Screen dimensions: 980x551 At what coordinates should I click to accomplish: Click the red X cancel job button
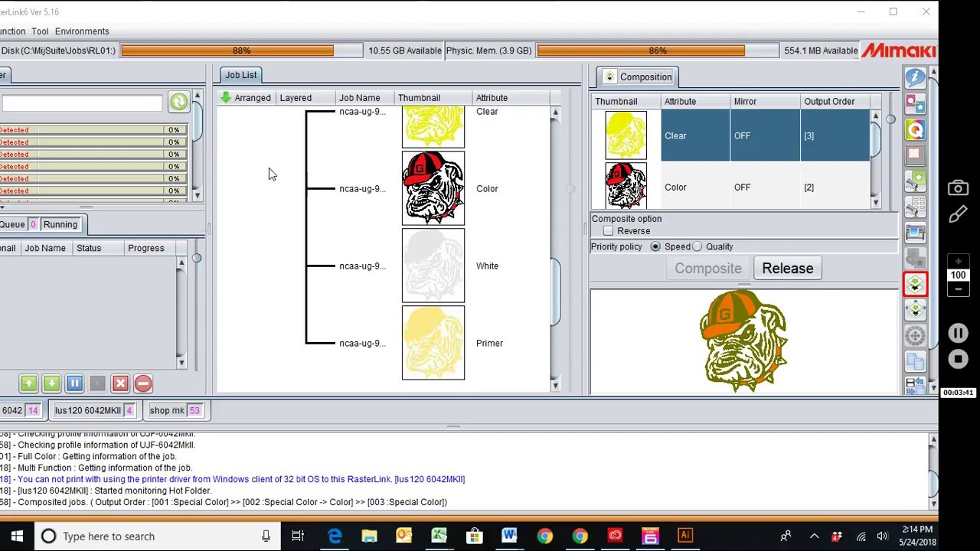120,383
